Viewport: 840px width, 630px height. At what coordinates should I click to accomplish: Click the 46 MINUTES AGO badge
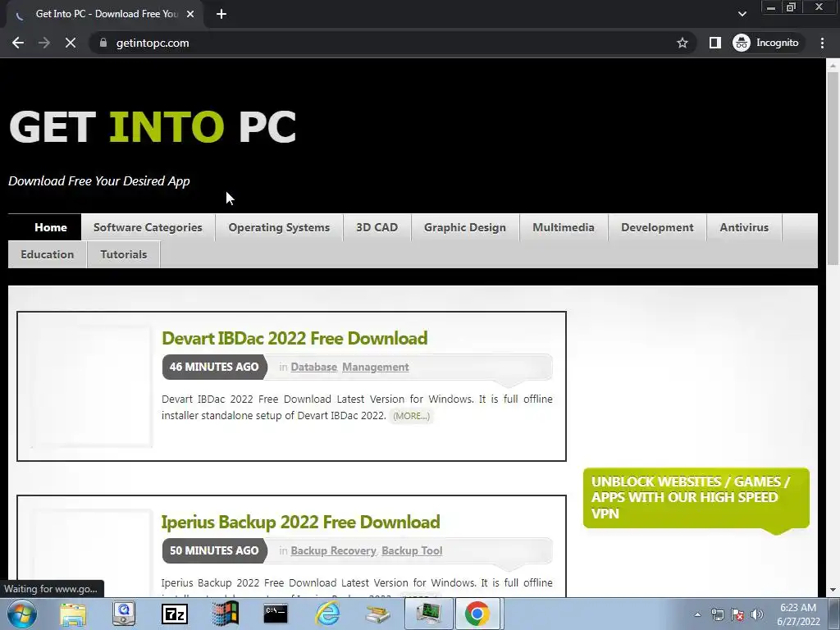tap(214, 367)
